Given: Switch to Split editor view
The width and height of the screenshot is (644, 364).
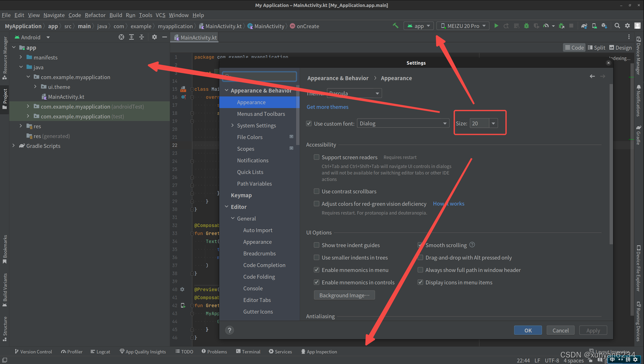Looking at the screenshot, I should [596, 47].
